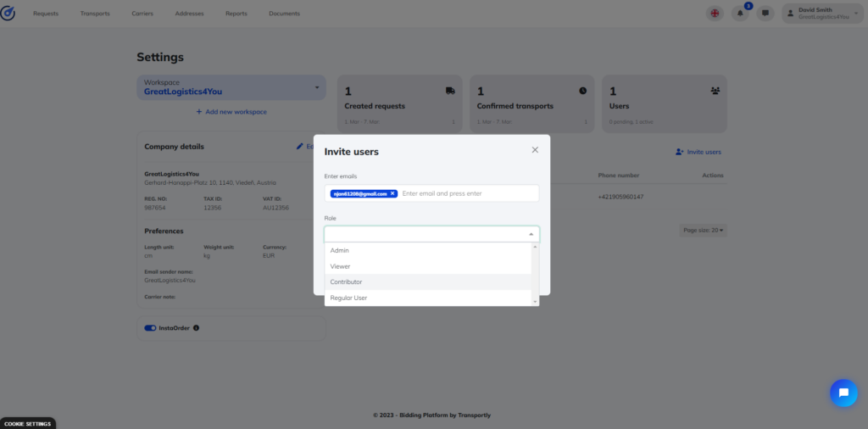Screen dimensions: 868x429
Task: Click the Transportly logo icon
Action: click(x=8, y=13)
